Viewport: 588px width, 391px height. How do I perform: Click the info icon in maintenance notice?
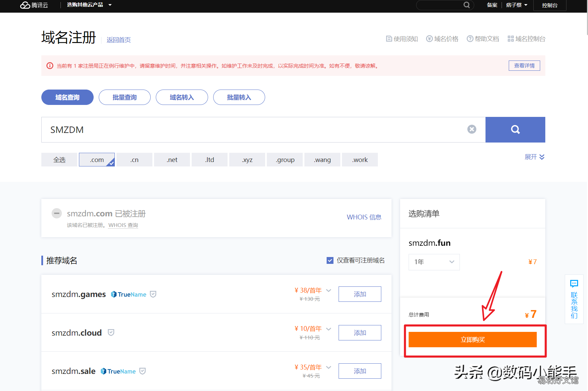click(50, 66)
